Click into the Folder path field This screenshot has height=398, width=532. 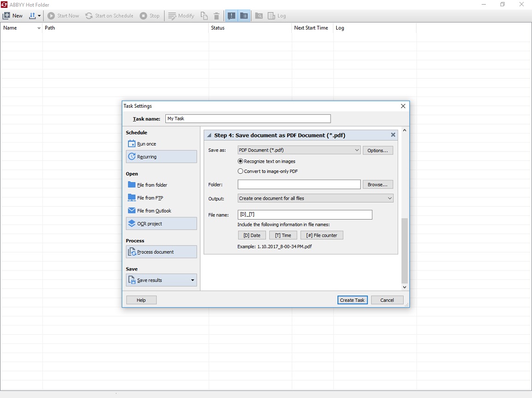coord(299,184)
